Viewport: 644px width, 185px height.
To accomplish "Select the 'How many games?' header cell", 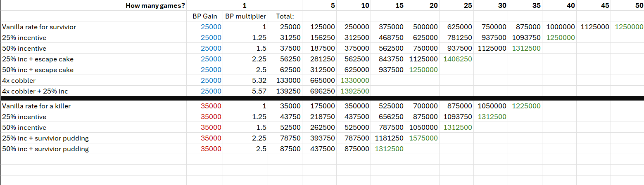I will pyautogui.click(x=93, y=5).
